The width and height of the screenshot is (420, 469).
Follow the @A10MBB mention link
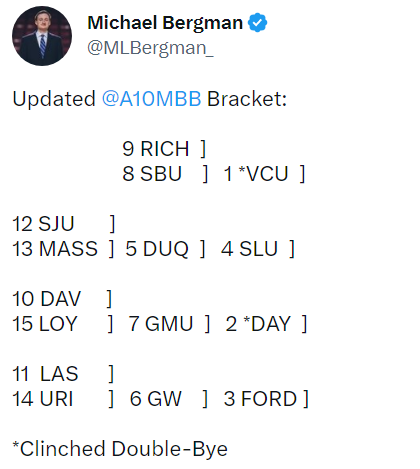click(152, 99)
